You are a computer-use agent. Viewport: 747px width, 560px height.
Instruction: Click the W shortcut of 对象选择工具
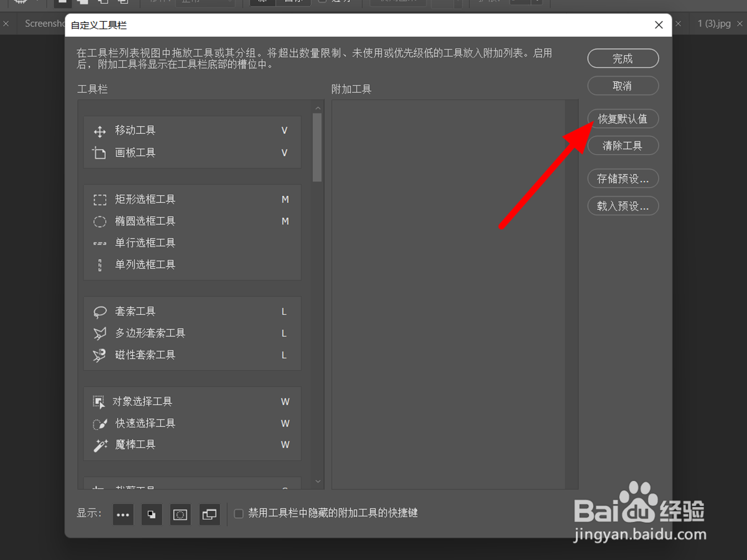(x=285, y=402)
